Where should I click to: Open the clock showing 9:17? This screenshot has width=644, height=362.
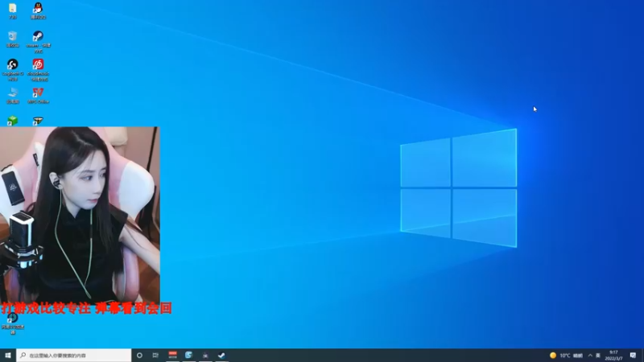click(x=613, y=356)
